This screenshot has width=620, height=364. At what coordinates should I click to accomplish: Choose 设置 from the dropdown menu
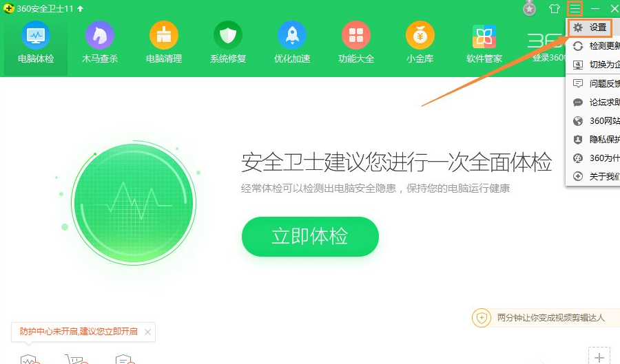click(590, 28)
